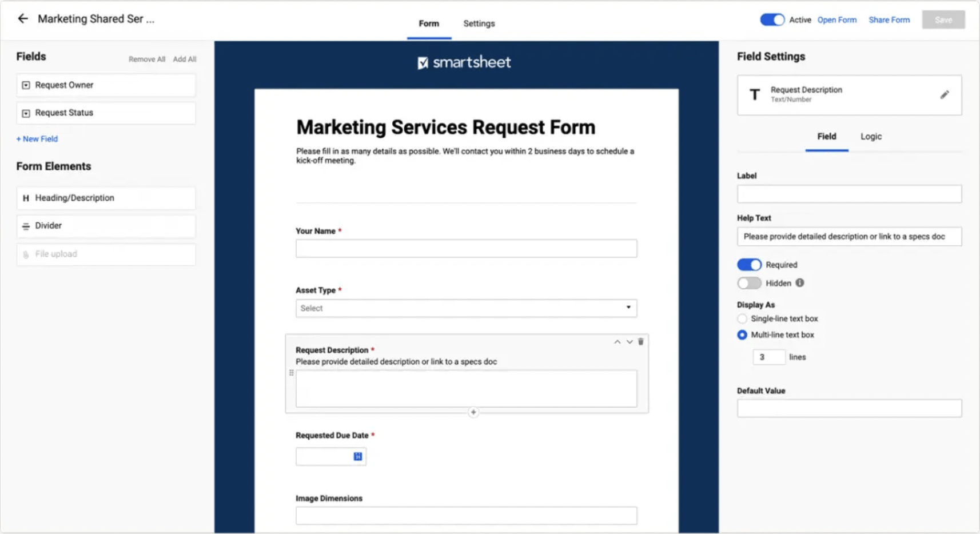Click the New Field link

coord(37,138)
